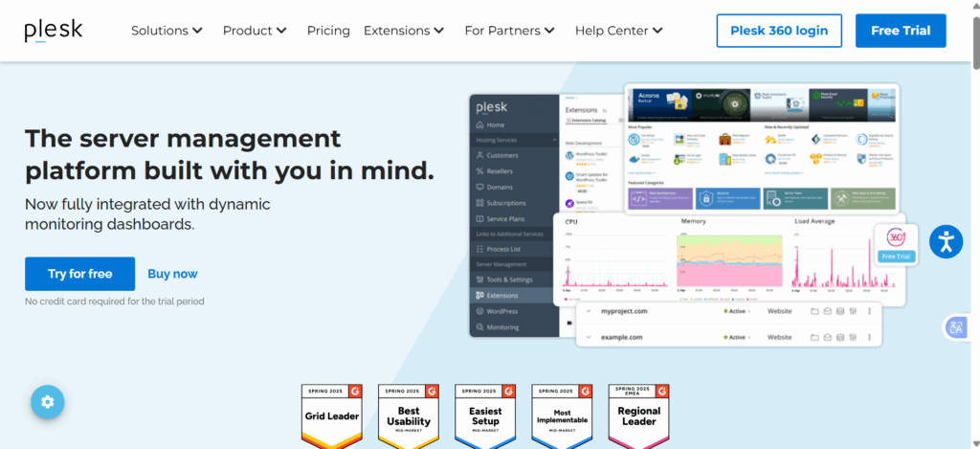Click the Website label in myproject.com row
This screenshot has width=980, height=449.
(x=779, y=311)
